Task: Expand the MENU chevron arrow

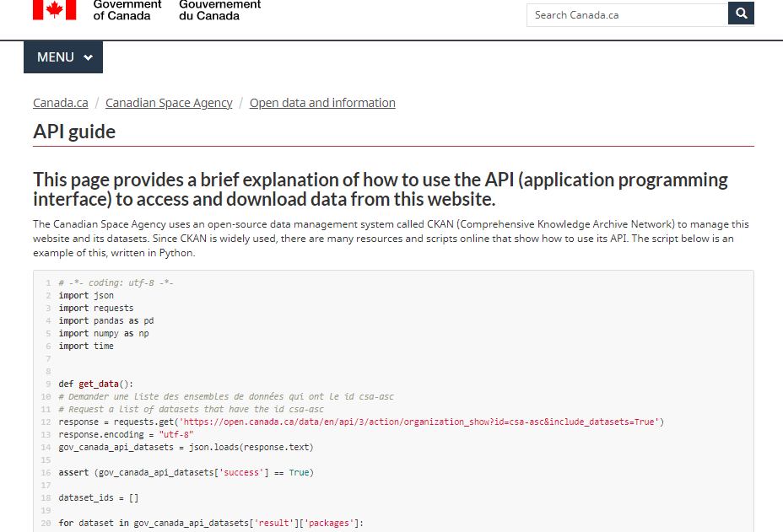Action: point(86,57)
